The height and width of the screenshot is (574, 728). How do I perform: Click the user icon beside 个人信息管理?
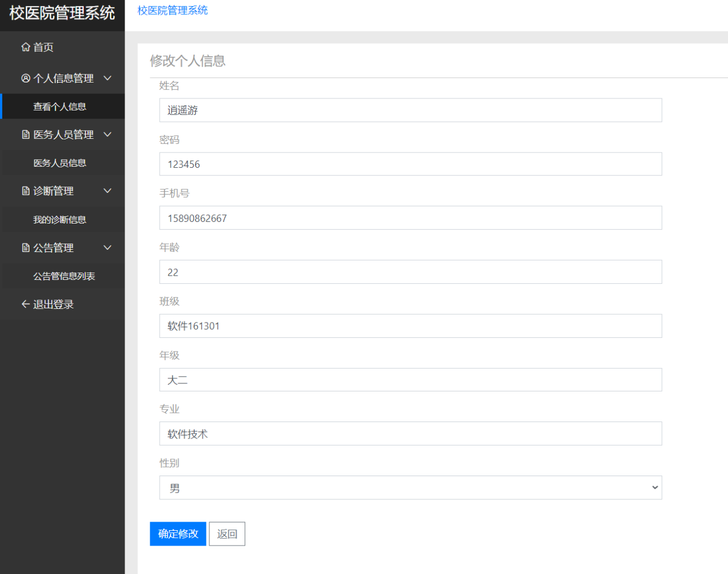(26, 79)
